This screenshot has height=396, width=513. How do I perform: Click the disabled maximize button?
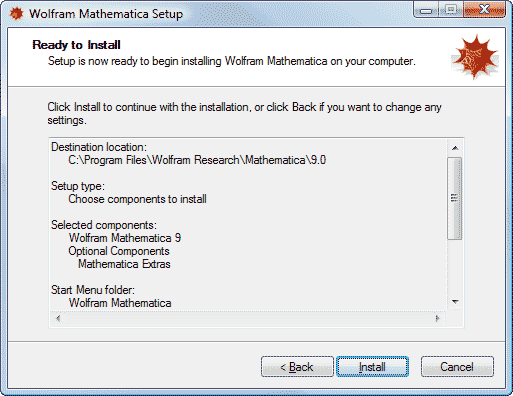click(x=450, y=10)
